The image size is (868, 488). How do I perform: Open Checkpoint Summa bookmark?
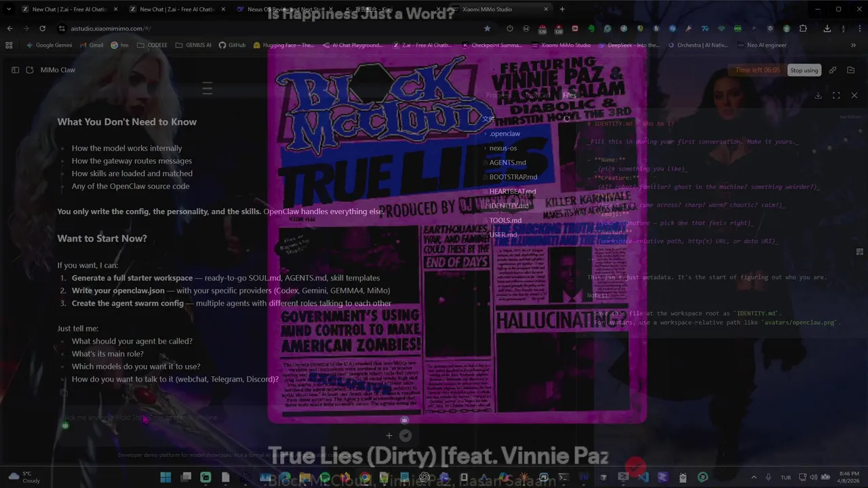(492, 45)
